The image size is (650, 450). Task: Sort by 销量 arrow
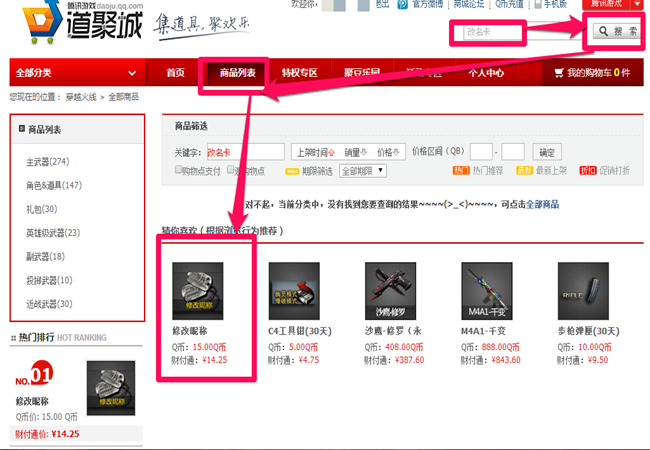[364, 152]
